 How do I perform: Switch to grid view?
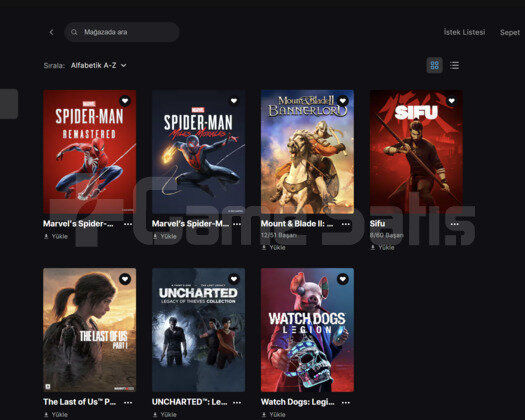(x=435, y=65)
